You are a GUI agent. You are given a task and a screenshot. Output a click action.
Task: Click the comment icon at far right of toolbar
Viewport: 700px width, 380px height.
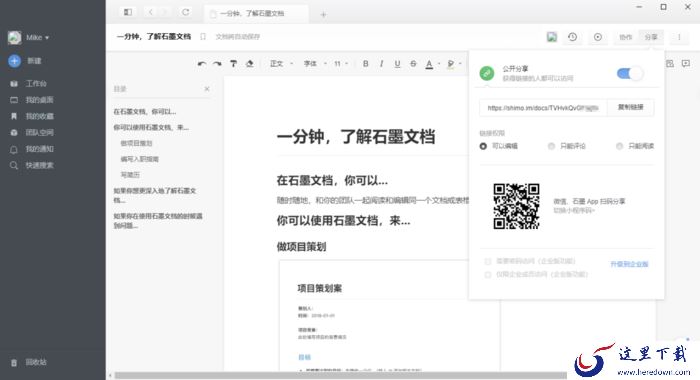point(686,64)
